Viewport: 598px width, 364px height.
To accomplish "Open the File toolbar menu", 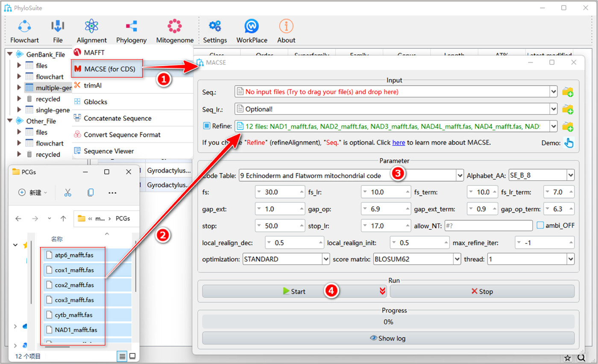I will pos(58,32).
